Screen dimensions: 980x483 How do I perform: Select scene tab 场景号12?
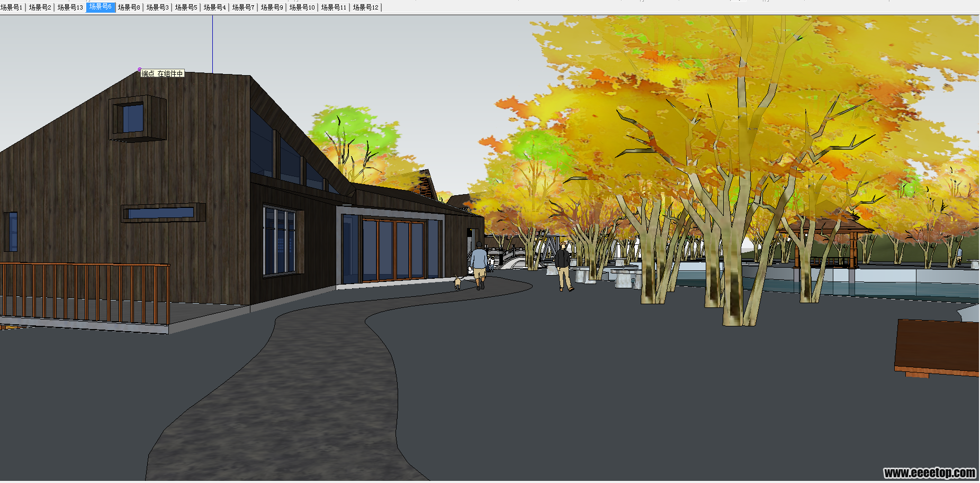365,7
